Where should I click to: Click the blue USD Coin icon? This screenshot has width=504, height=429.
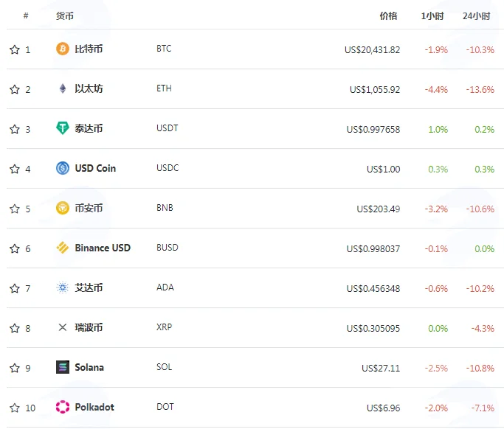click(x=63, y=168)
